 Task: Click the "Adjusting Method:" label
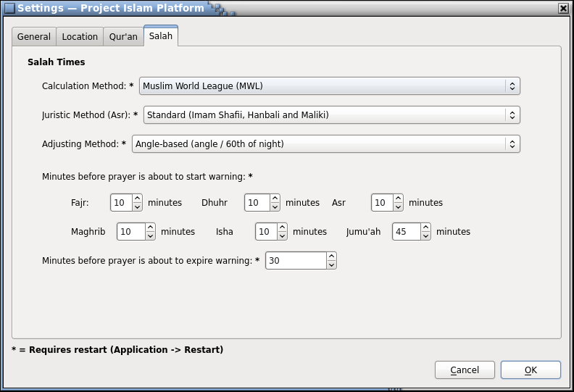point(80,144)
